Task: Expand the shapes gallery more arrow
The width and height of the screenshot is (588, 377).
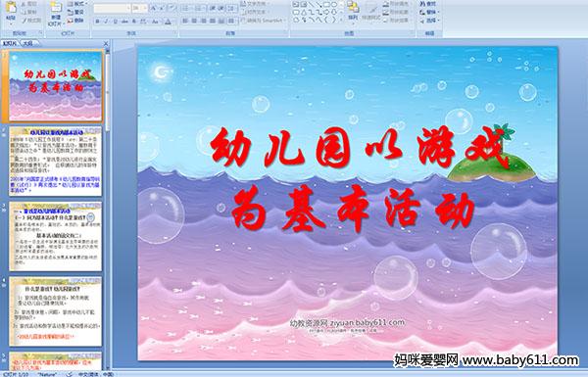Action: (x=341, y=20)
